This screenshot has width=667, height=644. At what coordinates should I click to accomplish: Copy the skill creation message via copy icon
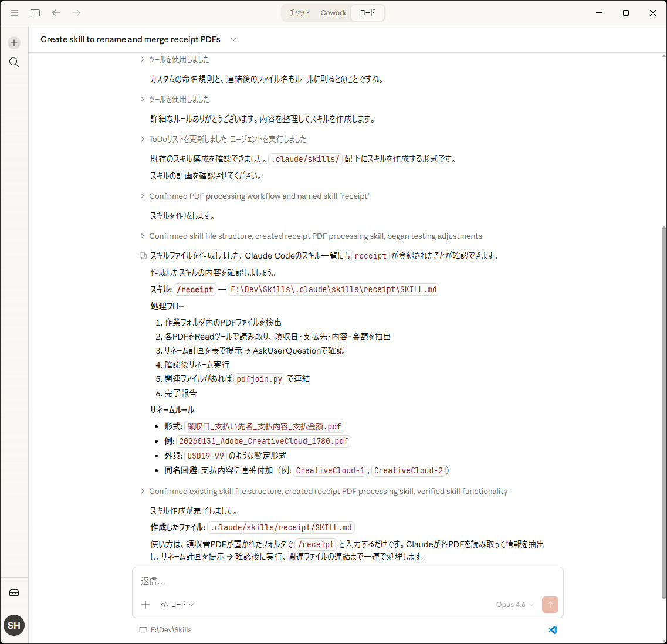143,256
